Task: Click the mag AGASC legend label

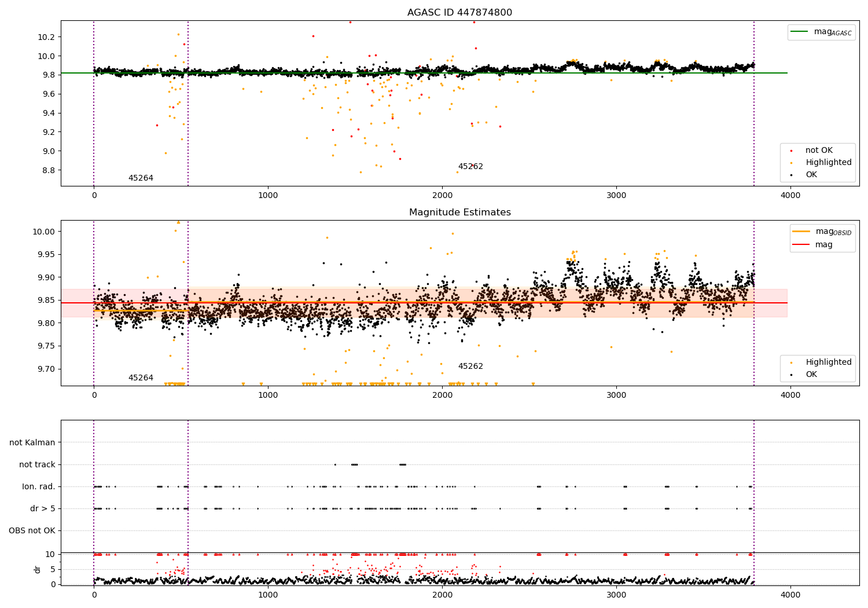Action: coord(833,32)
